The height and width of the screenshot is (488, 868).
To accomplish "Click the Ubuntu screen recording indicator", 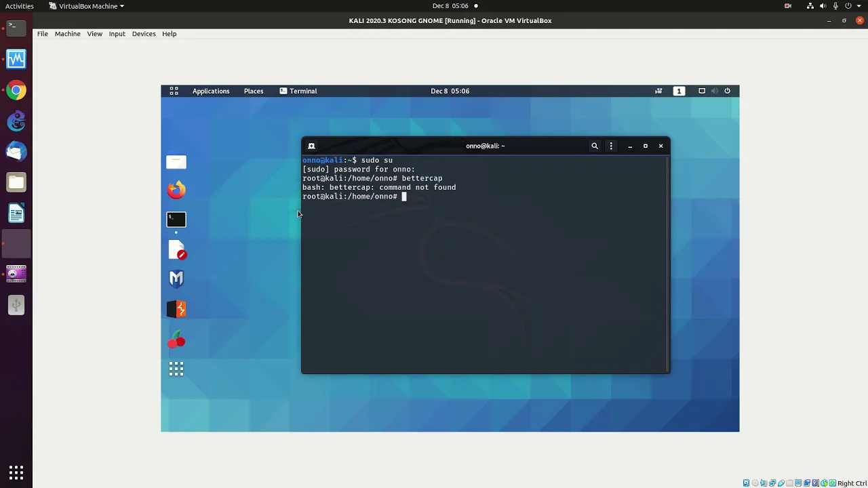I will coord(788,6).
